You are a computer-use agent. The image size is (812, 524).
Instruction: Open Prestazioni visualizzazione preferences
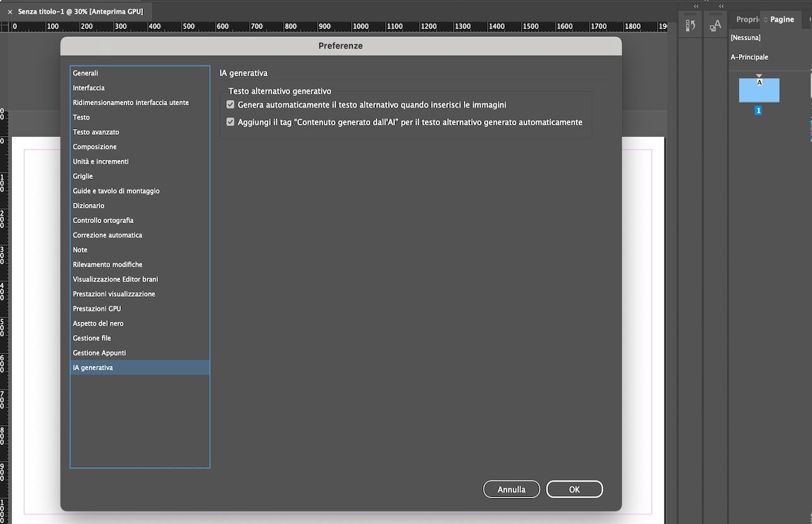(140, 294)
